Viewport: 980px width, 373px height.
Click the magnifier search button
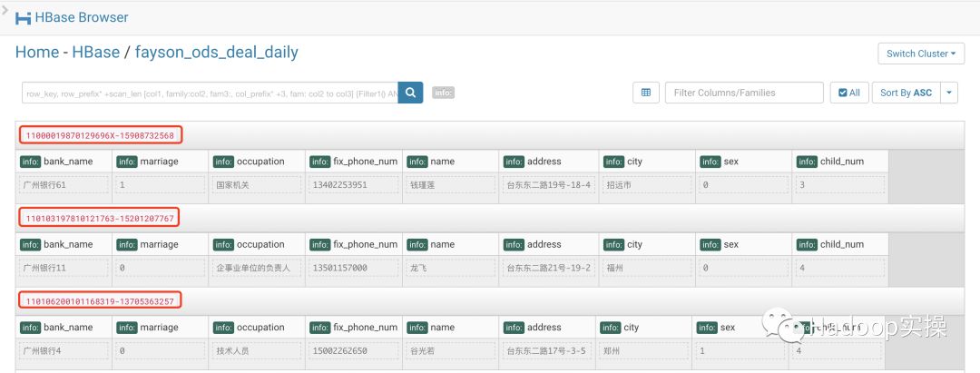411,93
